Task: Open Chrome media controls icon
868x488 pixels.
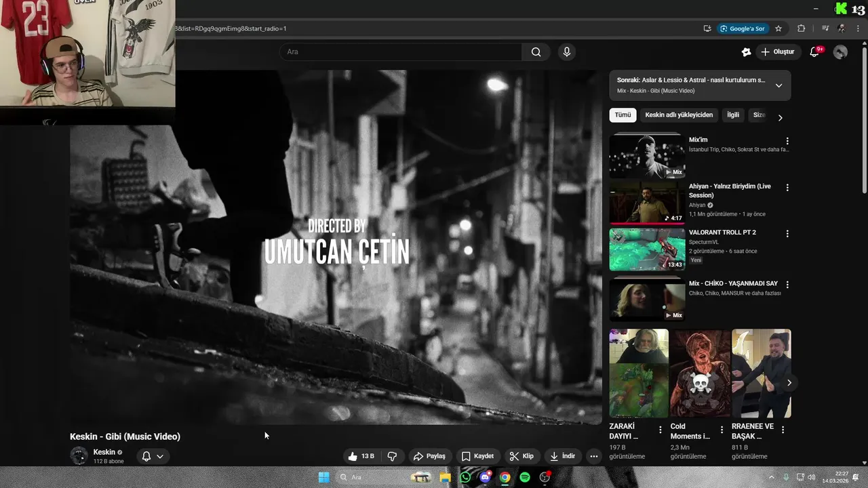Action: click(825, 28)
